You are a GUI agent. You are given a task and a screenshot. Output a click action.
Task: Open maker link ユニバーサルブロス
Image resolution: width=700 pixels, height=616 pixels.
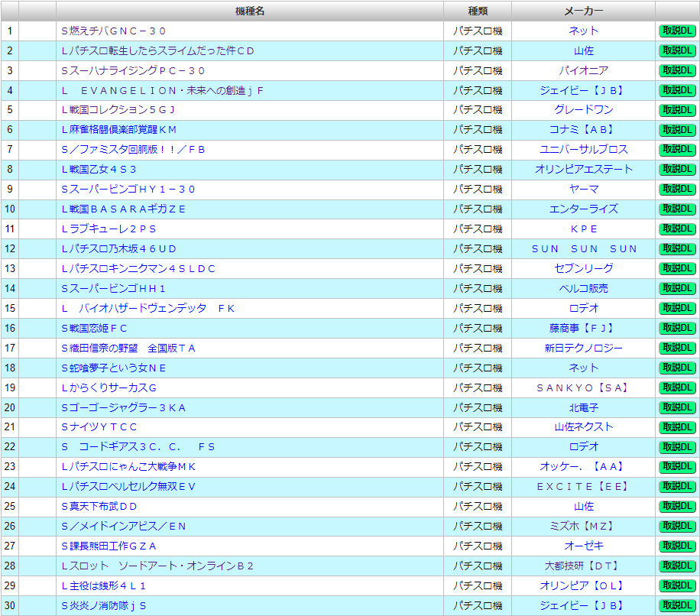click(584, 150)
